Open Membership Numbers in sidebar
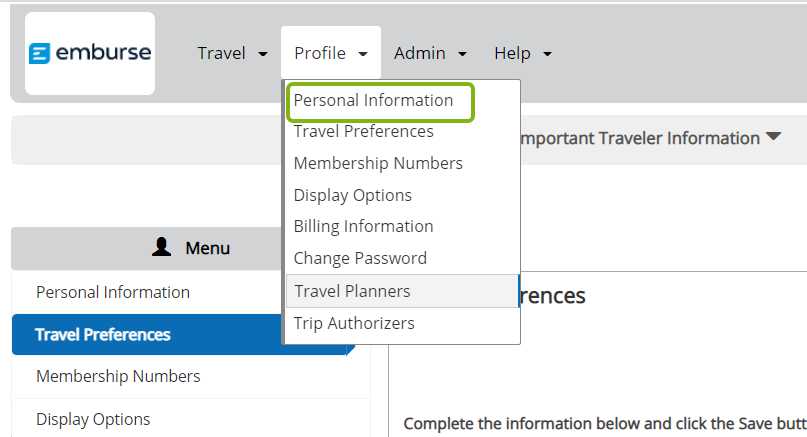807x437 pixels. click(x=118, y=376)
